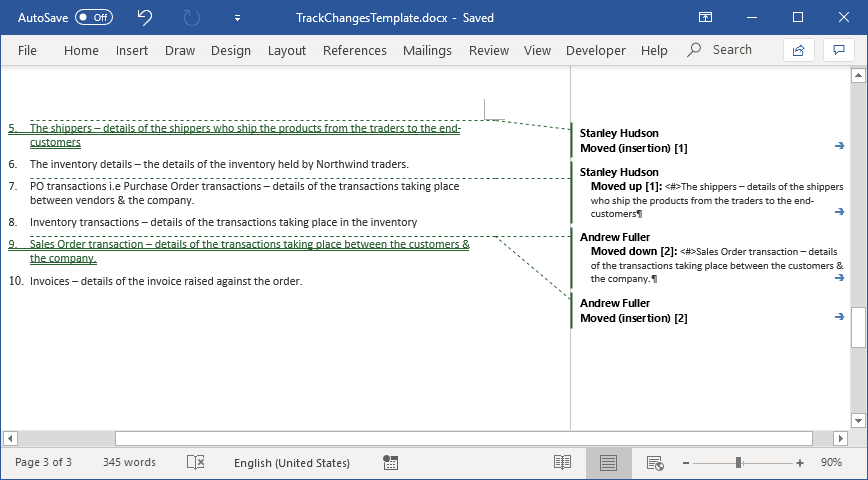Open the Review tab

(489, 50)
